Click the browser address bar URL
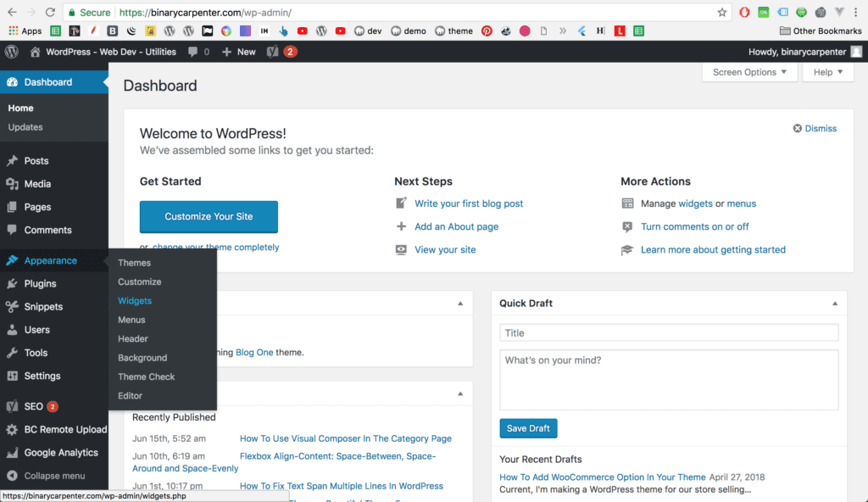Image resolution: width=868 pixels, height=502 pixels. (205, 12)
